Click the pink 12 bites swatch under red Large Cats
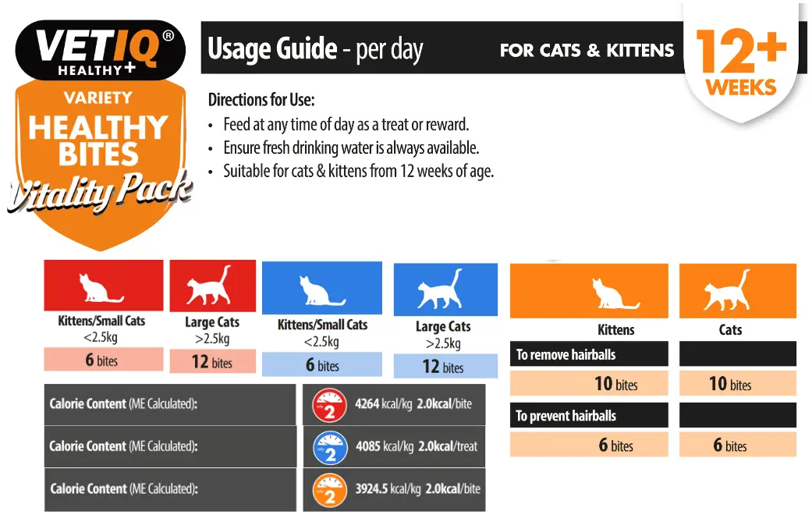The width and height of the screenshot is (812, 515). click(212, 362)
